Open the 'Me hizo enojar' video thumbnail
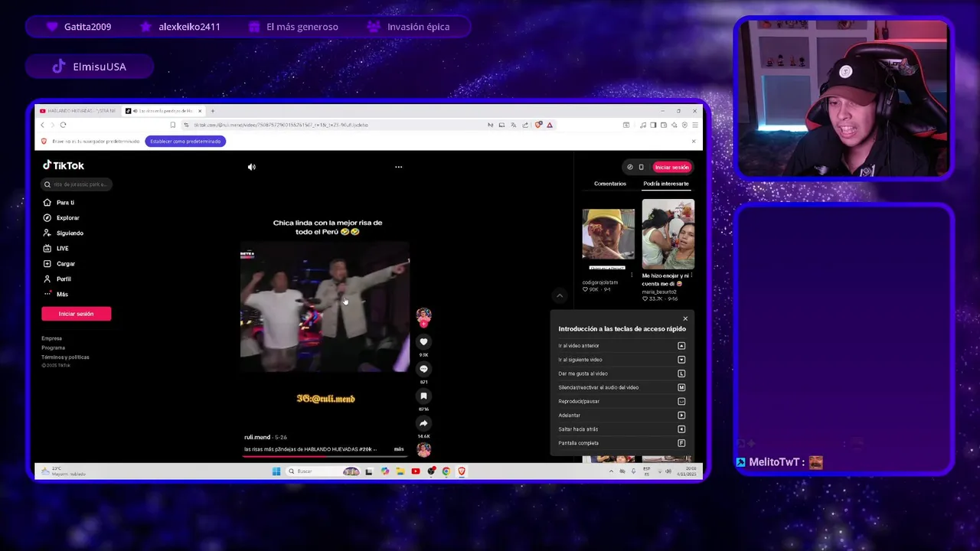The height and width of the screenshot is (551, 980). pyautogui.click(x=668, y=234)
